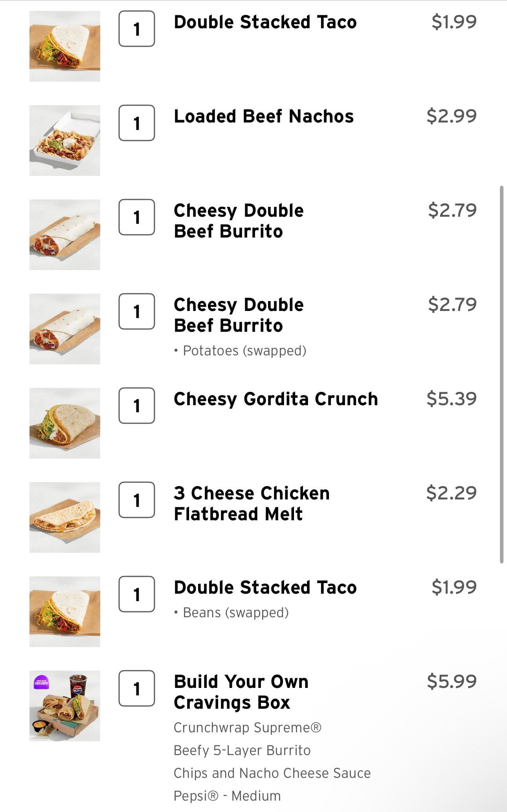Viewport: 507px width, 812px height.
Task: Tap the Cheesy Gordita Crunch image
Action: click(65, 423)
